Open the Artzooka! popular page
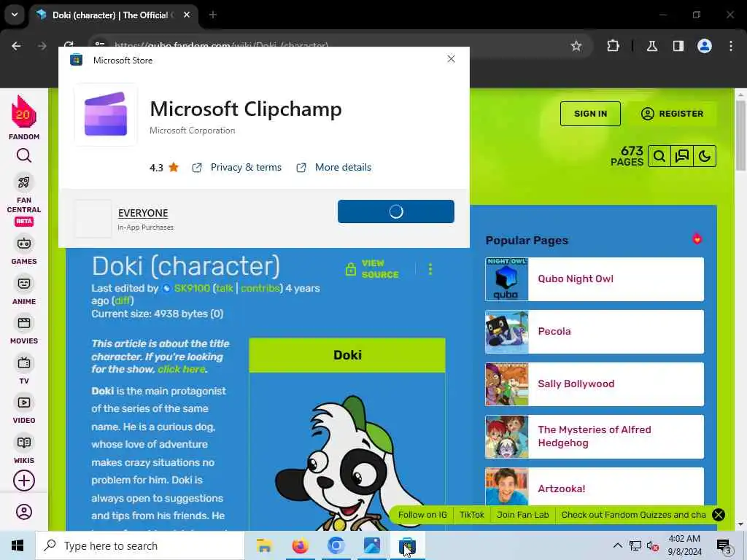747x560 pixels. (x=594, y=486)
